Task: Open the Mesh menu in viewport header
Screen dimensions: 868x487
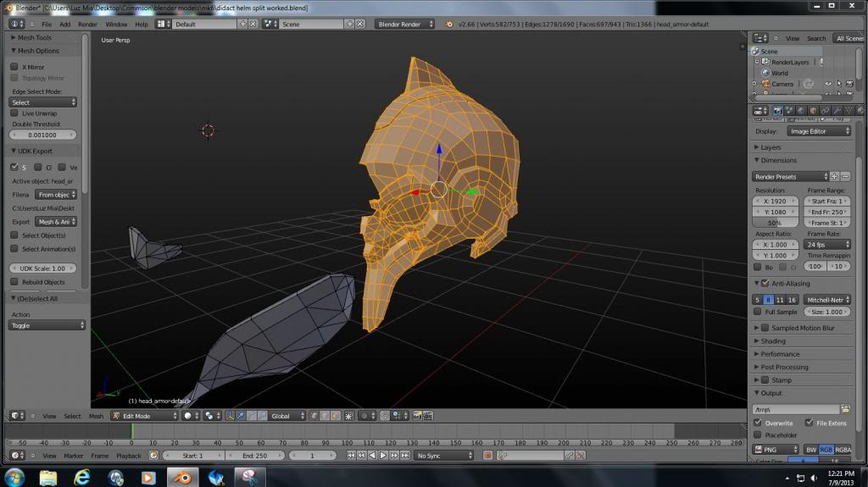Action: tap(96, 416)
